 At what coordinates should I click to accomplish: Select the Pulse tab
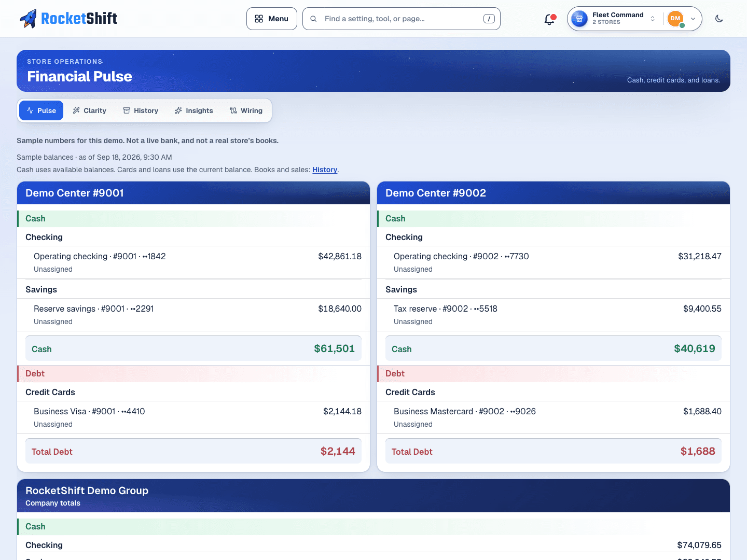pyautogui.click(x=41, y=110)
